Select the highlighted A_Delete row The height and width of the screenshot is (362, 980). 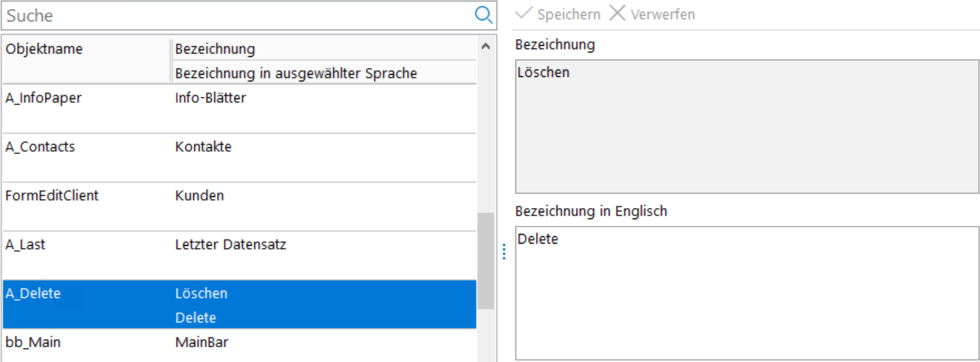tap(237, 304)
